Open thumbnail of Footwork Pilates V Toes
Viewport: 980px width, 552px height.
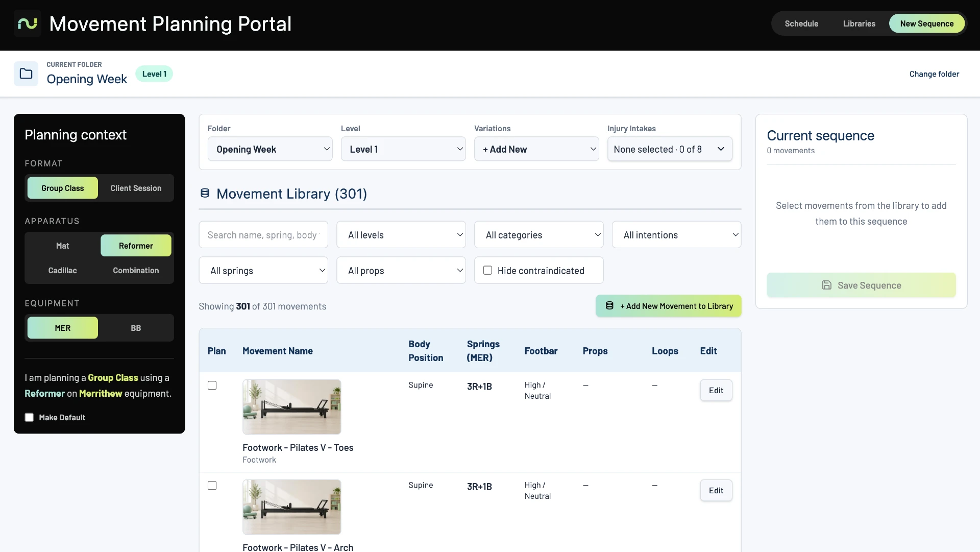coord(292,406)
